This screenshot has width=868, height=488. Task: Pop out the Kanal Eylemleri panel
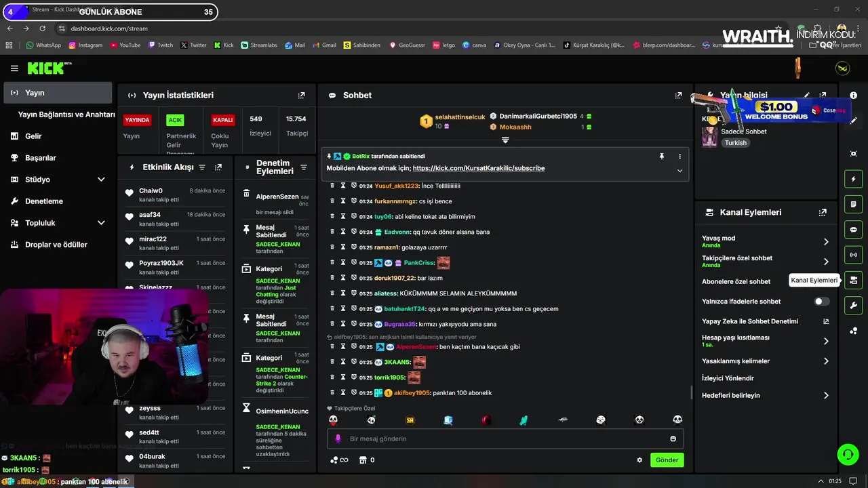(x=823, y=212)
